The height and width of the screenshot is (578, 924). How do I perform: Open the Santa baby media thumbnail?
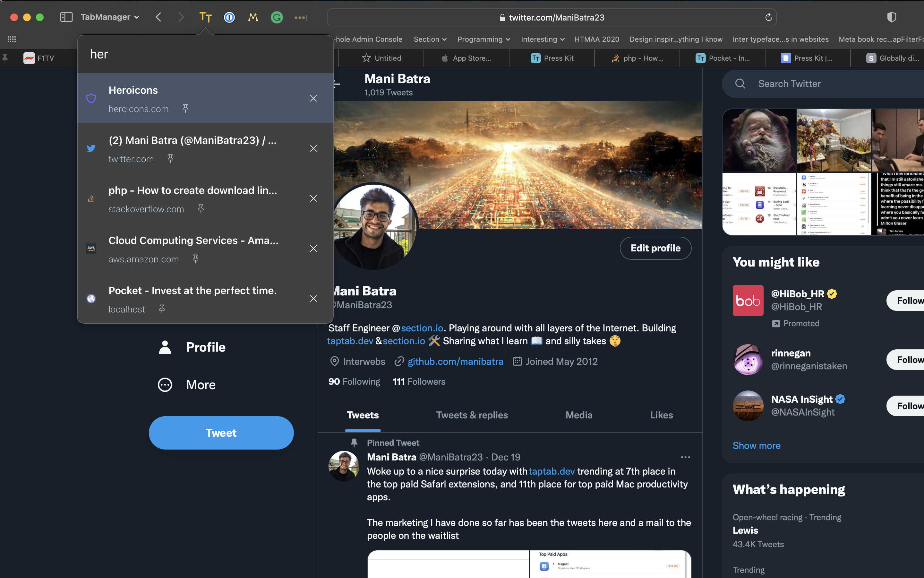(x=759, y=140)
